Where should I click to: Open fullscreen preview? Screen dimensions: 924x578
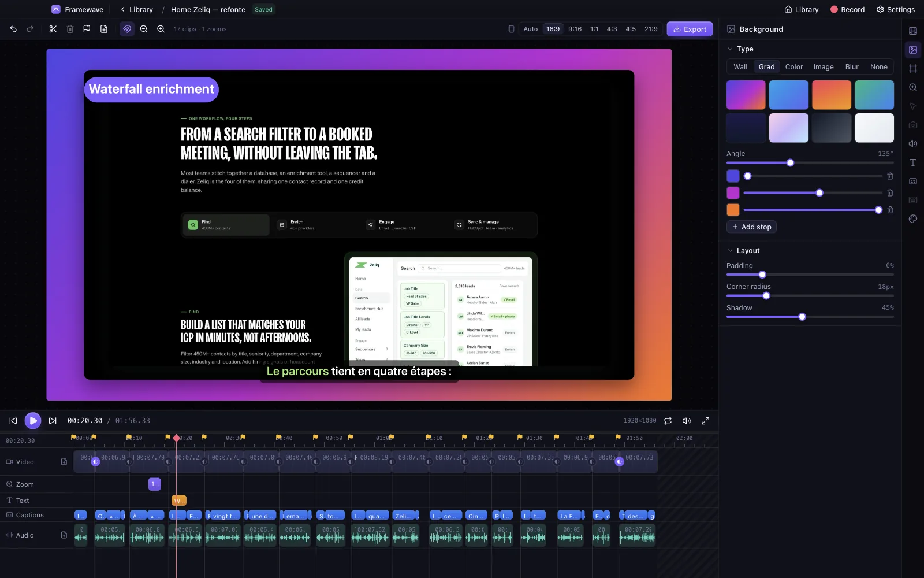[705, 421]
